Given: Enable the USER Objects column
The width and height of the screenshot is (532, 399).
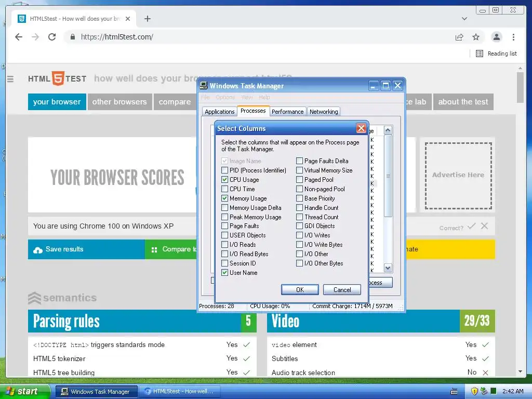Looking at the screenshot, I should tap(224, 235).
